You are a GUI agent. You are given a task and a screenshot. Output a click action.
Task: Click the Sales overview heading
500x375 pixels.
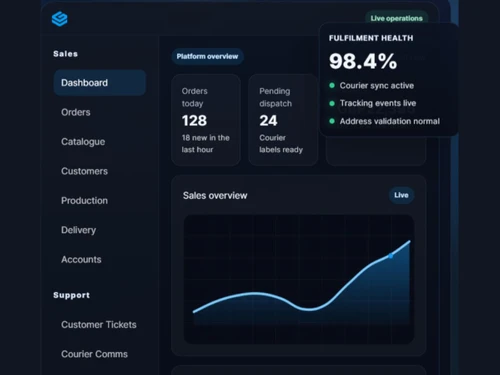215,196
